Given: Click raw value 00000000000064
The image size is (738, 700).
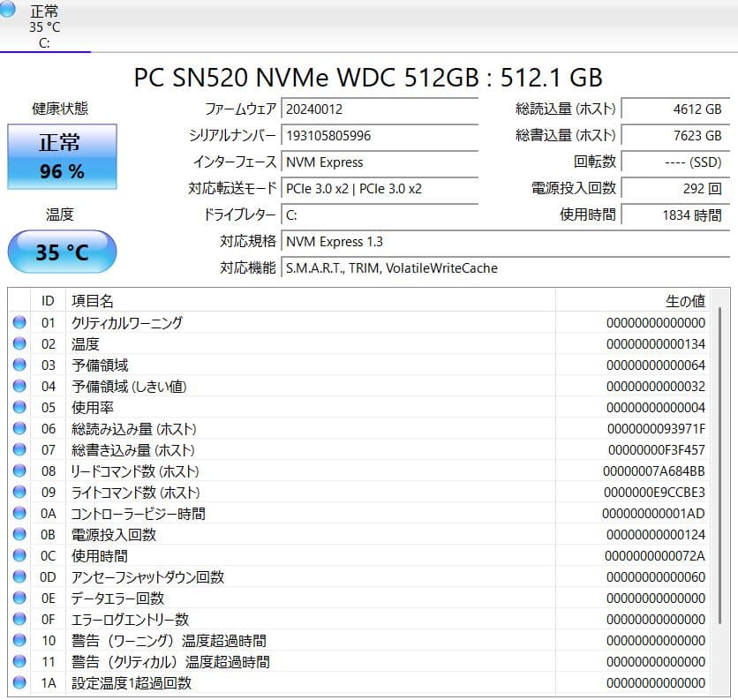Looking at the screenshot, I should (656, 365).
